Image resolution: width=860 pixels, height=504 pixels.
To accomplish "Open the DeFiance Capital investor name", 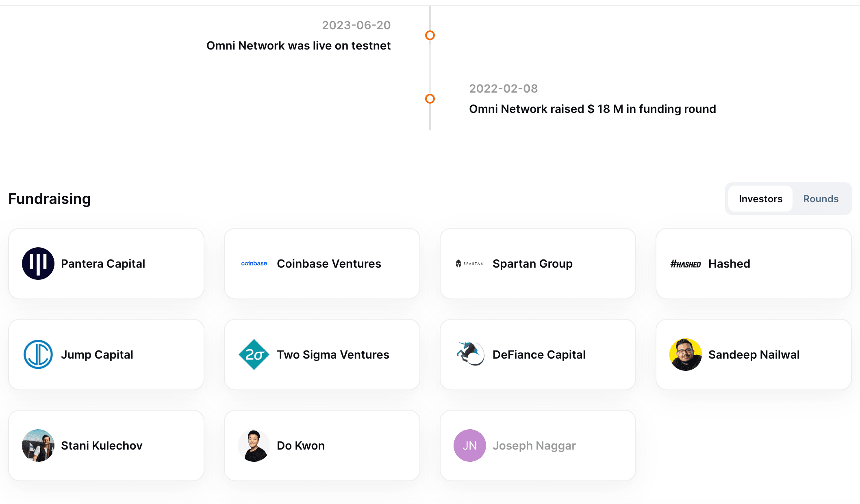I will (x=539, y=355).
